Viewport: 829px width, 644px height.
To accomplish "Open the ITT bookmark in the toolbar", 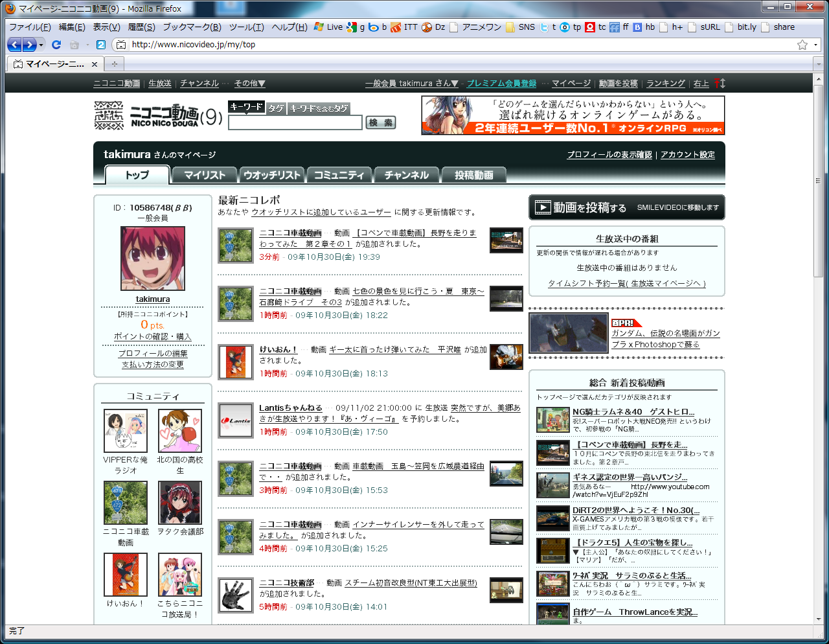I will 405,27.
